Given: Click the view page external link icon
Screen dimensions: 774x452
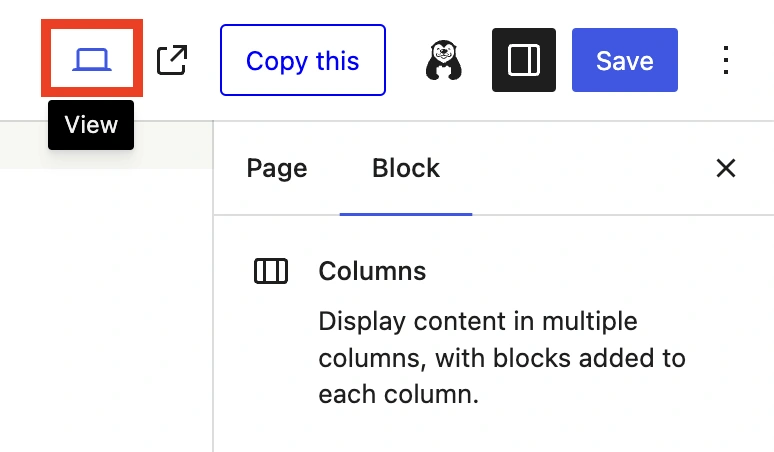Looking at the screenshot, I should (x=172, y=60).
